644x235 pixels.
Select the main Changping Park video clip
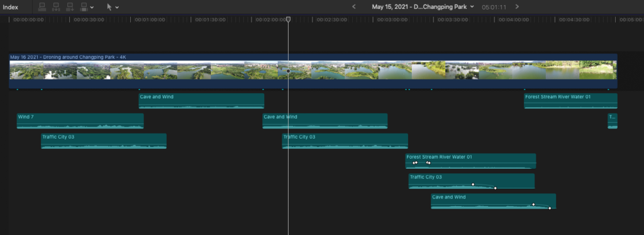313,71
